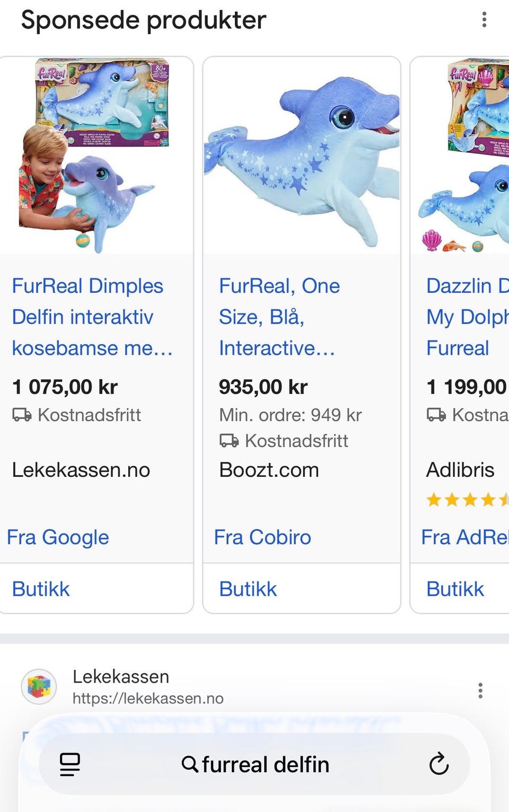Select boy with dolphin product image
The image size is (509, 812).
[x=95, y=155]
